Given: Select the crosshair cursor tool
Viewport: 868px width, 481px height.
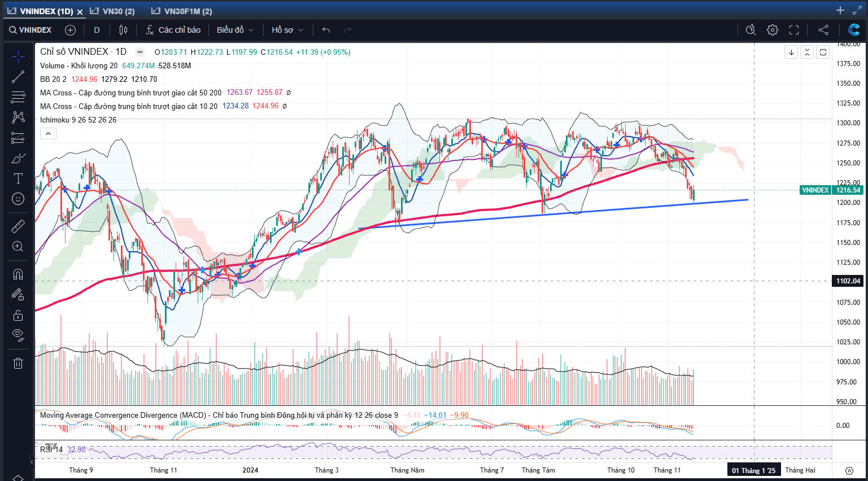Looking at the screenshot, I should [18, 56].
